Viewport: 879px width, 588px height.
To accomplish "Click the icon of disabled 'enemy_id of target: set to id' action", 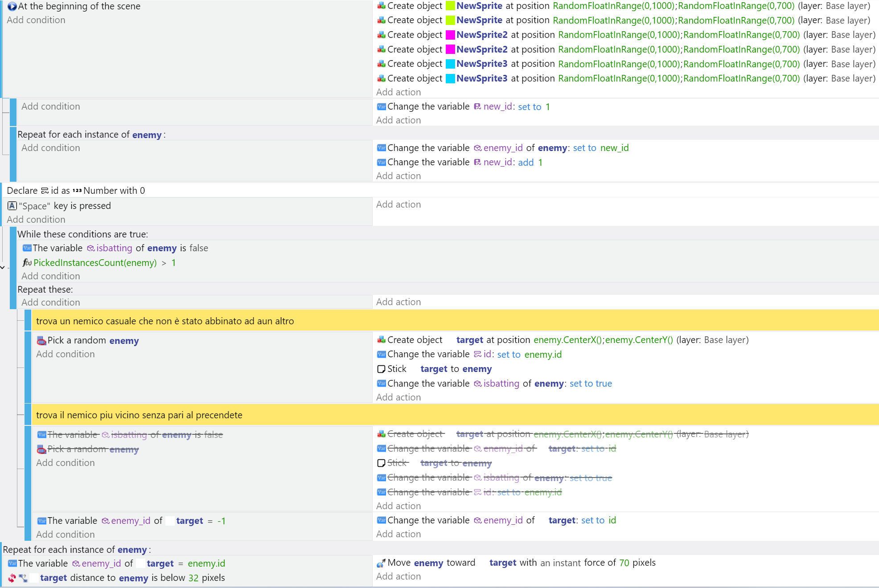I will tap(382, 449).
